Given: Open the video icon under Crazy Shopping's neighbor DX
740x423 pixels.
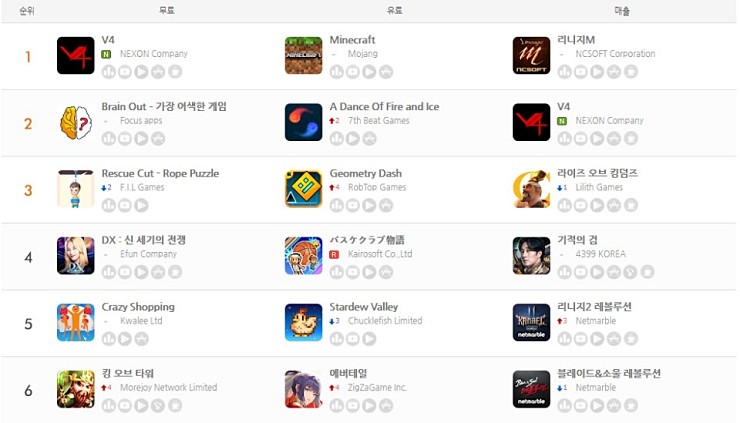Looking at the screenshot, I should (x=125, y=272).
